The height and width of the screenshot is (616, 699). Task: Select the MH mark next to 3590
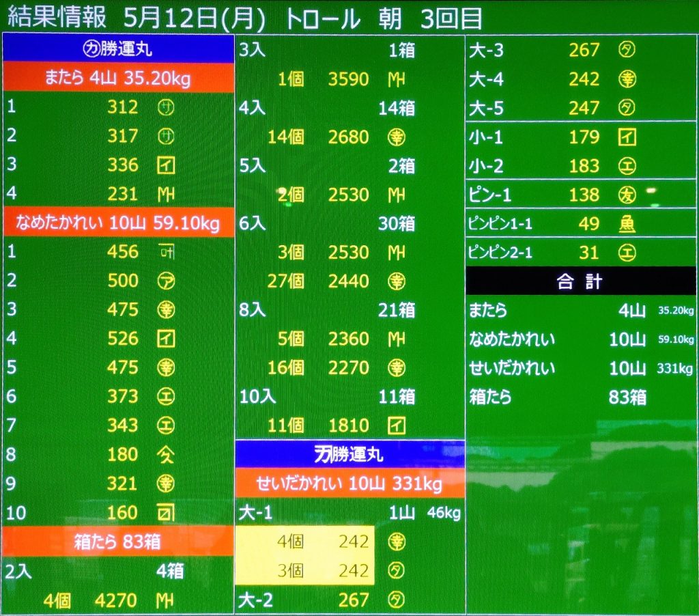click(397, 79)
